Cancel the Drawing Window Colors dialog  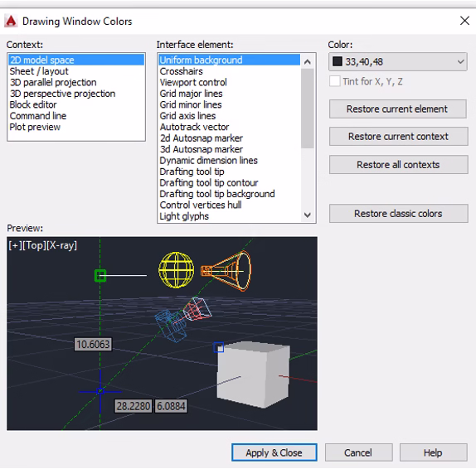pos(358,452)
